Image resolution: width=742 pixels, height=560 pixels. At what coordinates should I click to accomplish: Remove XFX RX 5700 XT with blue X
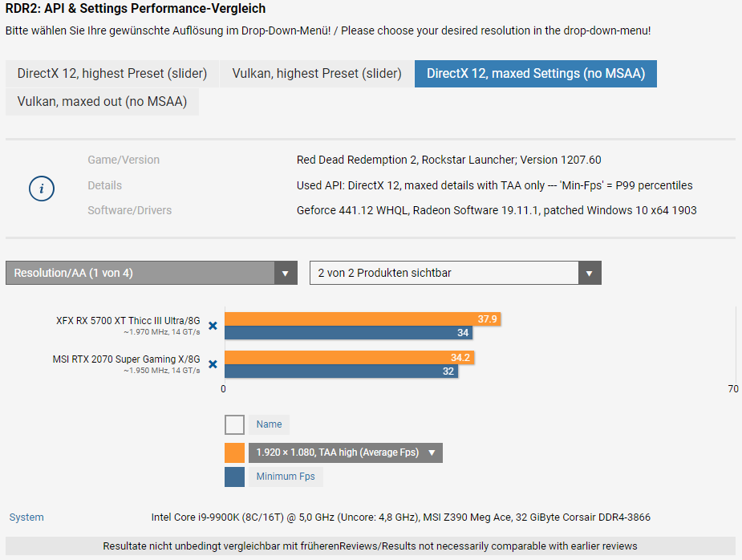point(213,326)
